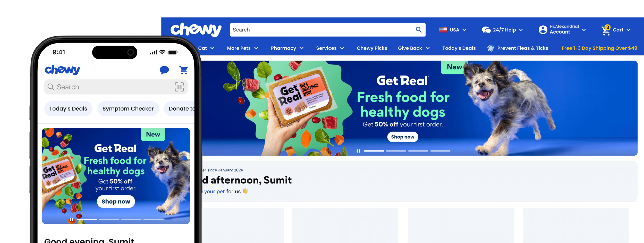The height and width of the screenshot is (243, 644).
Task: Click the desktop Search input field
Action: pos(322,30)
